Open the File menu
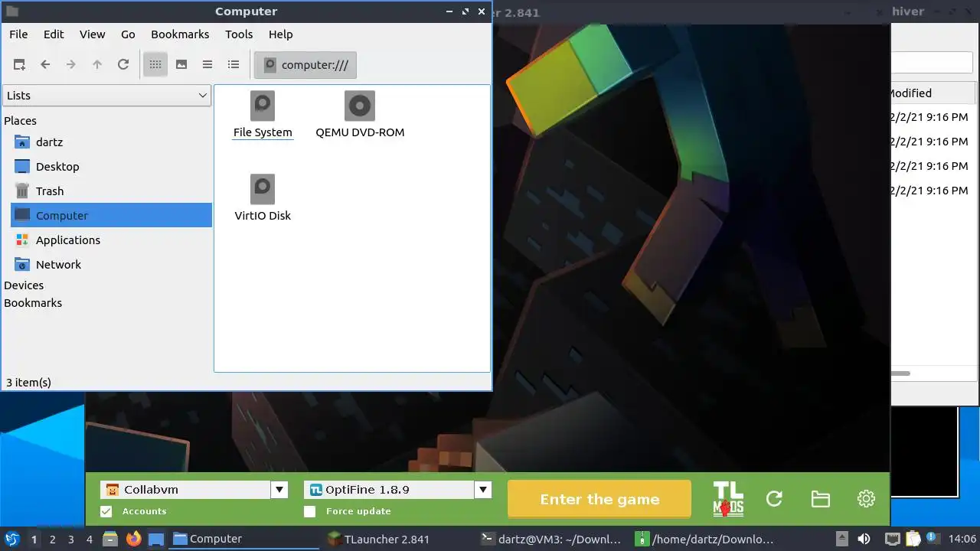The height and width of the screenshot is (551, 980). point(18,34)
